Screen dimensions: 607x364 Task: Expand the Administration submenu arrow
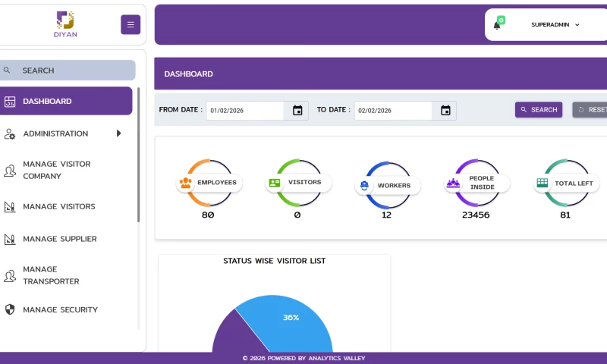119,133
